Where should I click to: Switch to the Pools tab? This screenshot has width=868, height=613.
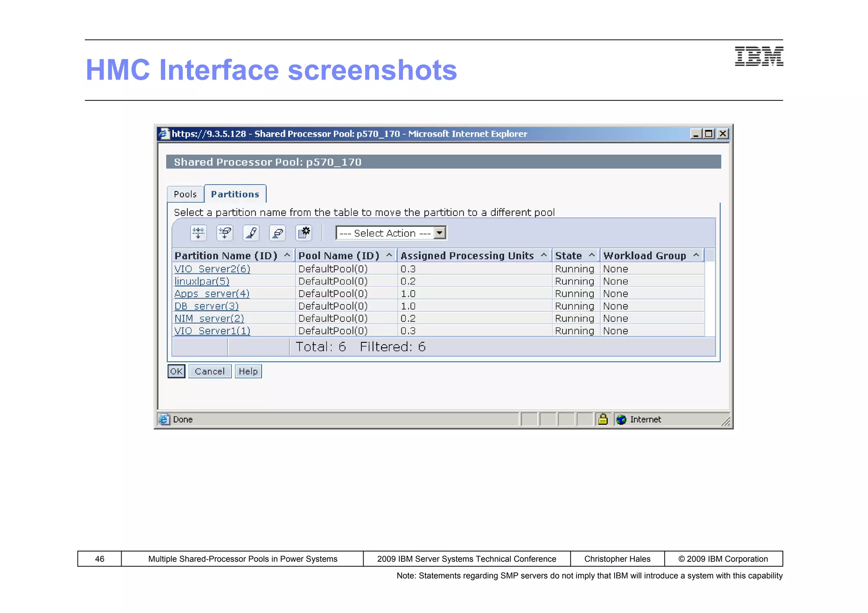(x=185, y=194)
